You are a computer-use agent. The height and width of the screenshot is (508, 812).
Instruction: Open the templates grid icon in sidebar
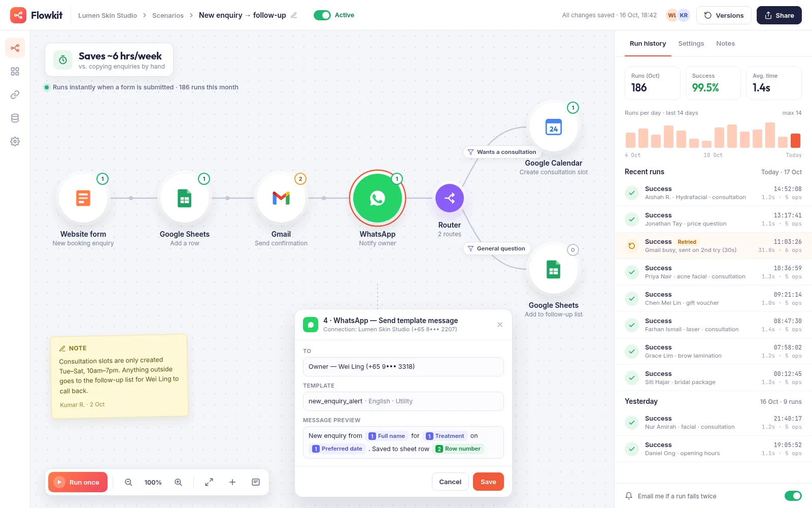point(15,72)
